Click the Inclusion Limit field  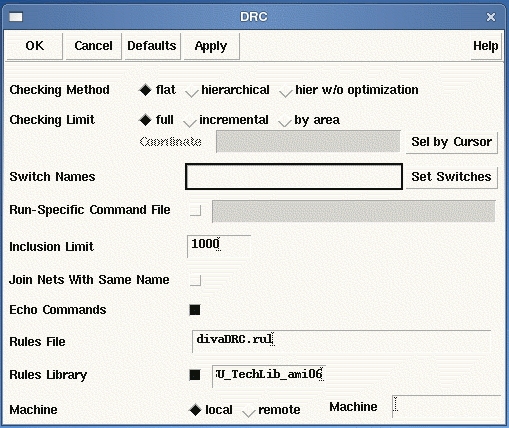219,246
